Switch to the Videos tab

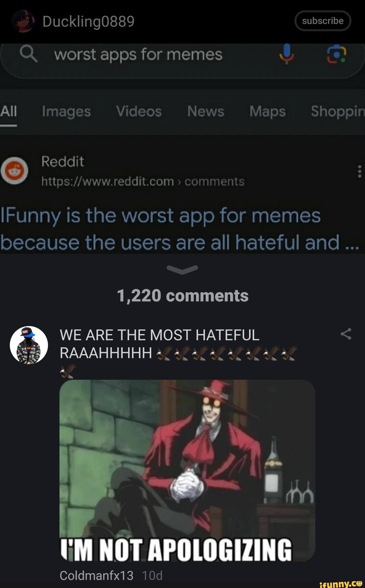(x=139, y=111)
